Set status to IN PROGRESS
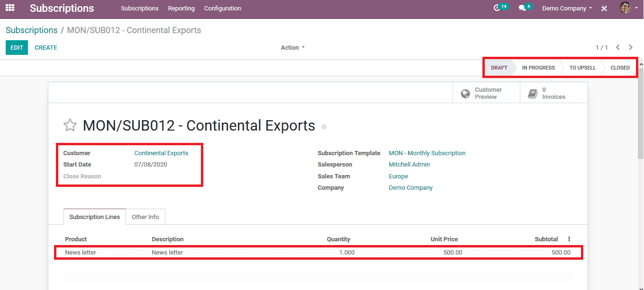Image resolution: width=644 pixels, height=290 pixels. (538, 68)
